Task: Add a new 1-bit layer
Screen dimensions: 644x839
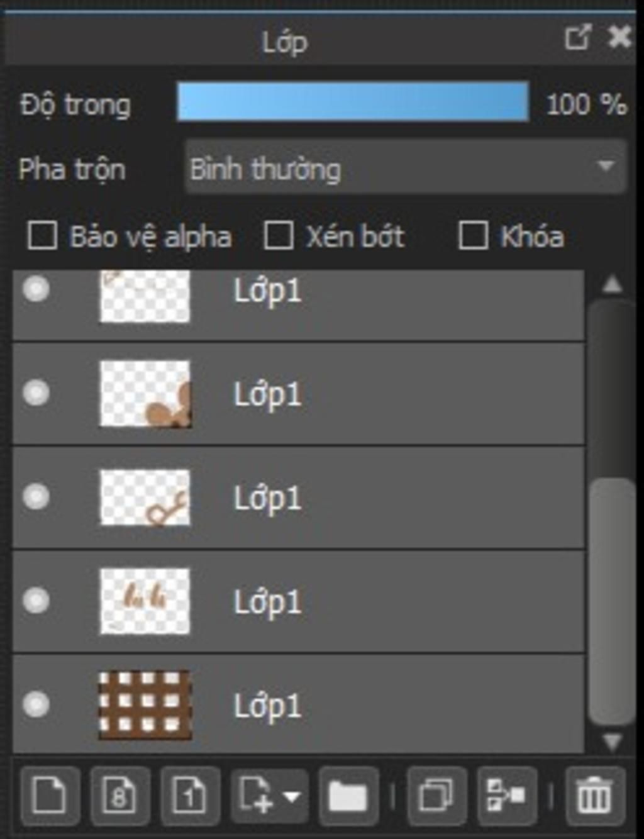Action: click(190, 796)
